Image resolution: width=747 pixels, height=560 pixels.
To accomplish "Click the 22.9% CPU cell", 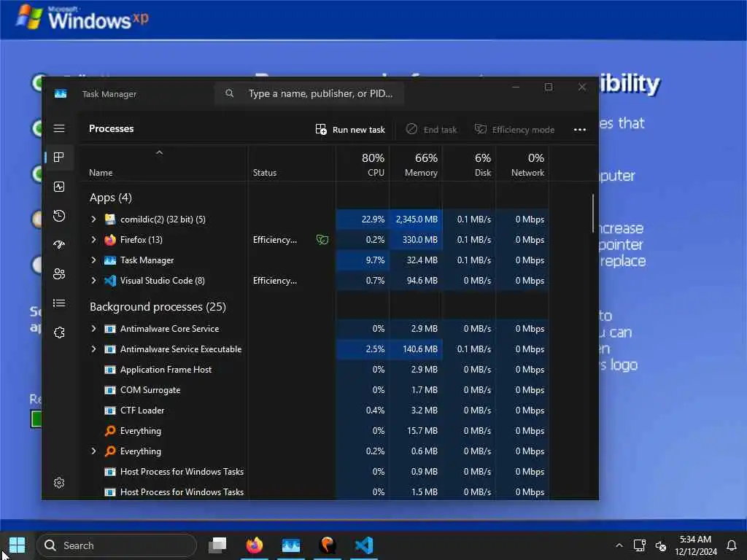I will point(363,219).
